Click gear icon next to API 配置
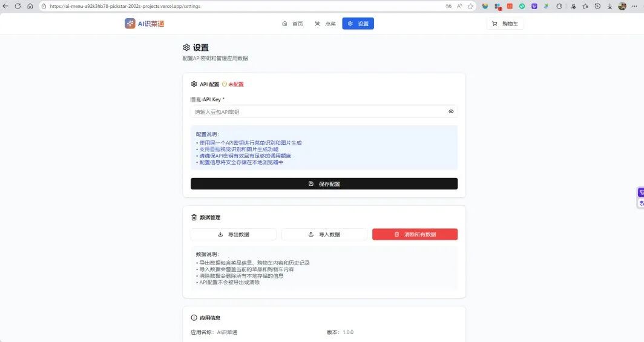Screen dimensions: 644x342 tap(194, 84)
